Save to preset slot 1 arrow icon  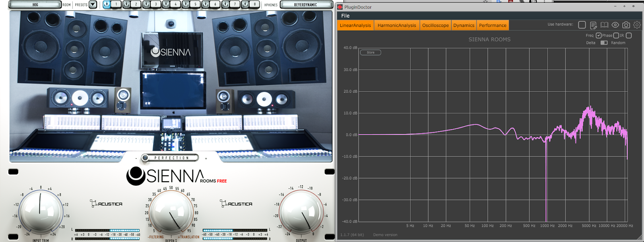107,4
